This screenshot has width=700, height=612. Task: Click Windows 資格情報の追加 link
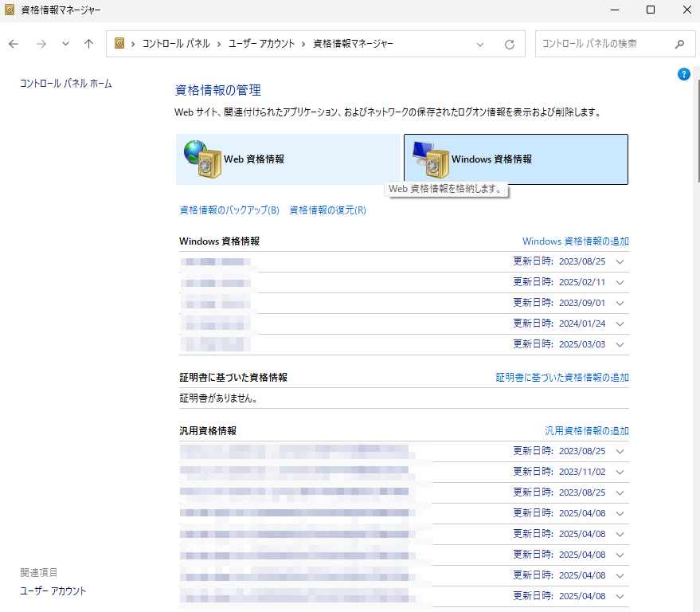(575, 241)
